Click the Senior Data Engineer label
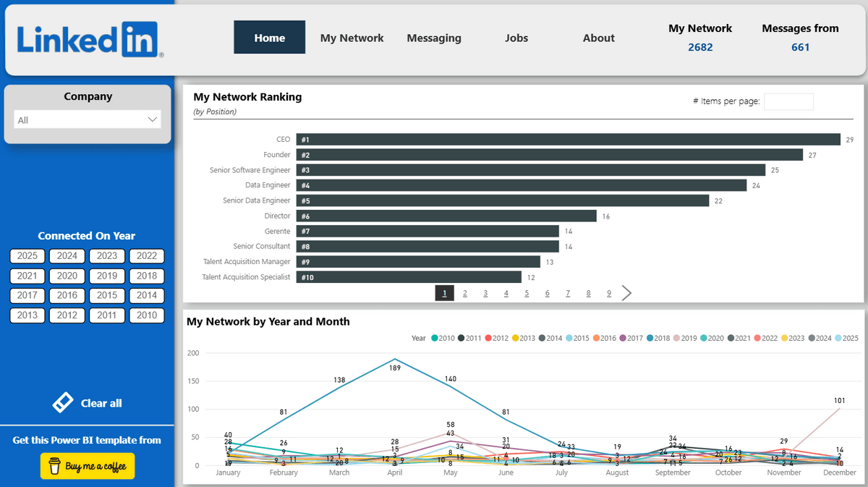Viewport: 868px width, 487px height. (x=257, y=200)
